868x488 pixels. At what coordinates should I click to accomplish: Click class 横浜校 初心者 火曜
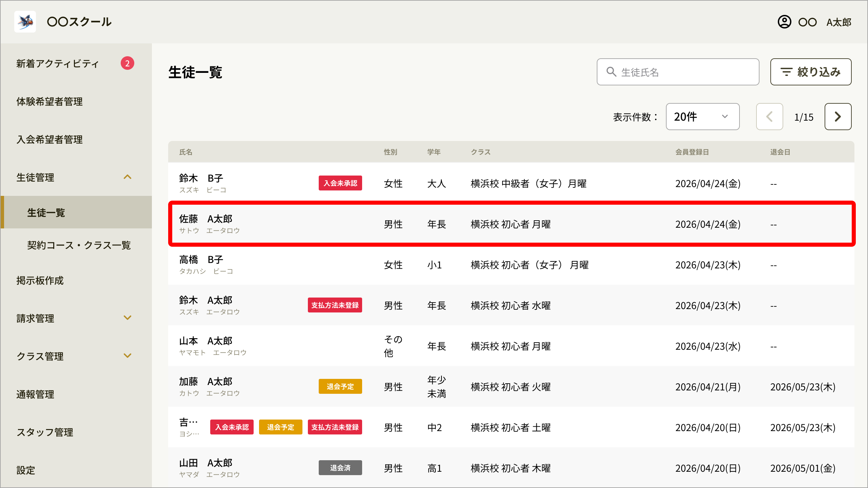coord(511,387)
